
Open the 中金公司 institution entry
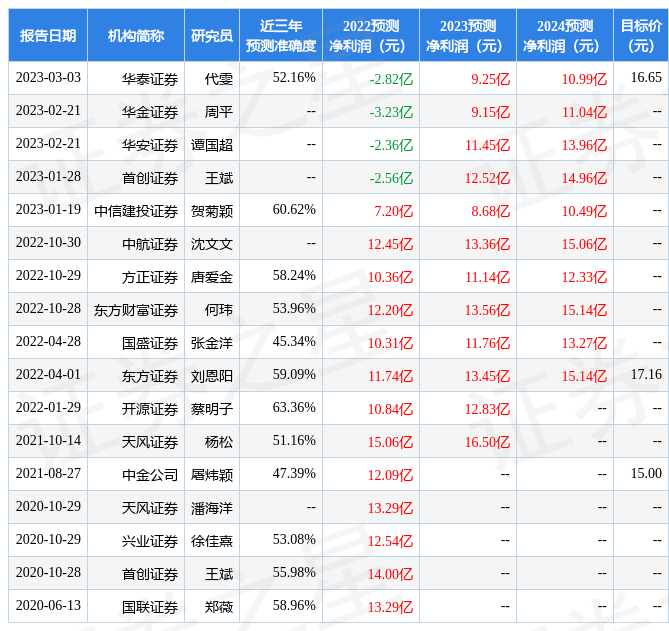[x=150, y=474]
